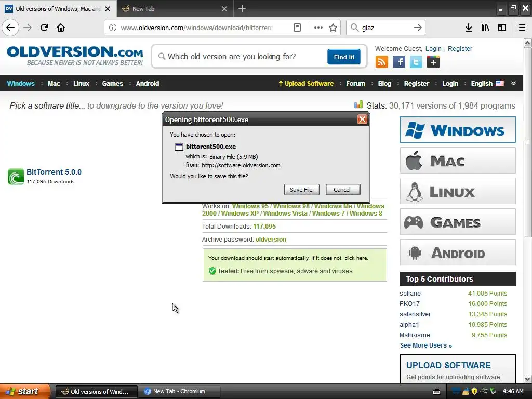Submit the 'glaz' search with arrow

click(418, 28)
